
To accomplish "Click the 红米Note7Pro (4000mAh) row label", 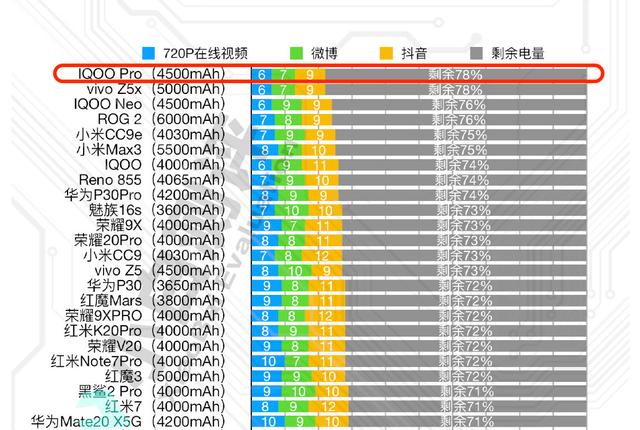I will [x=138, y=361].
